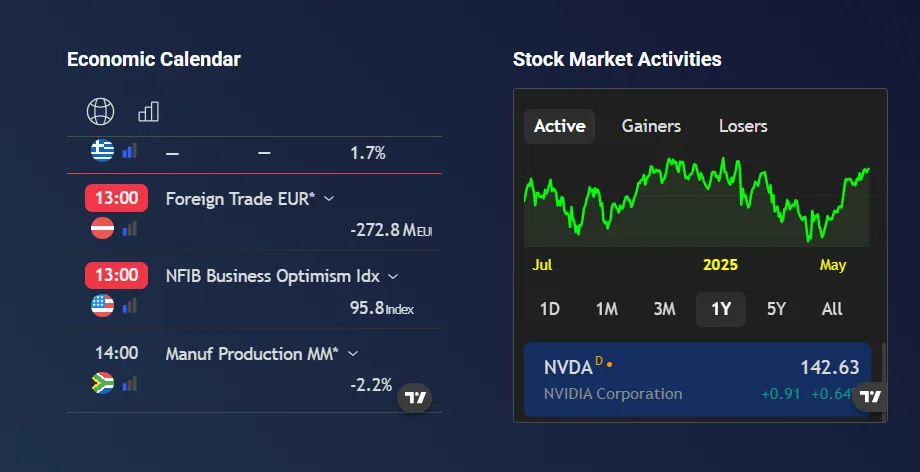Click importance bars beside the US flag
Viewport: 920px width, 472px height.
(x=129, y=306)
